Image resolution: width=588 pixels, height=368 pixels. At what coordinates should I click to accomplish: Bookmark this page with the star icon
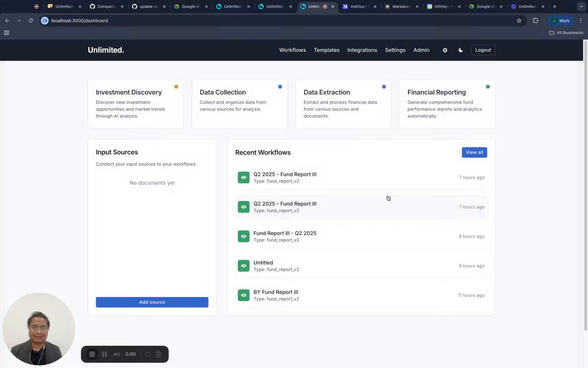tap(519, 21)
